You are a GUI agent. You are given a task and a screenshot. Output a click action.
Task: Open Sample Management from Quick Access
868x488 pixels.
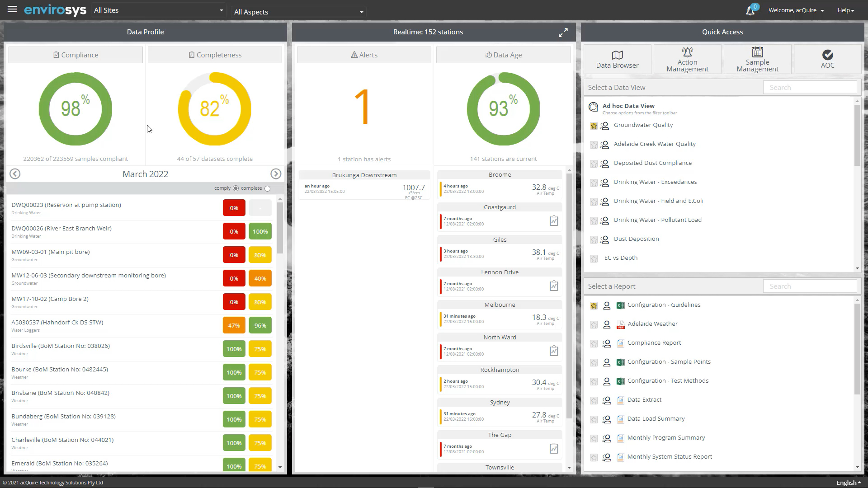click(757, 59)
